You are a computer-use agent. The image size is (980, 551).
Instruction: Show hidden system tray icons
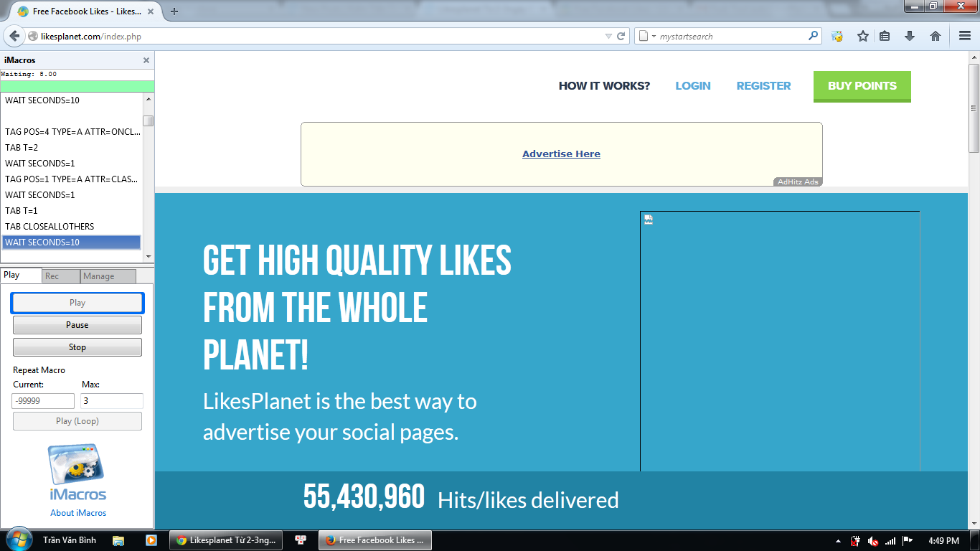tap(838, 541)
